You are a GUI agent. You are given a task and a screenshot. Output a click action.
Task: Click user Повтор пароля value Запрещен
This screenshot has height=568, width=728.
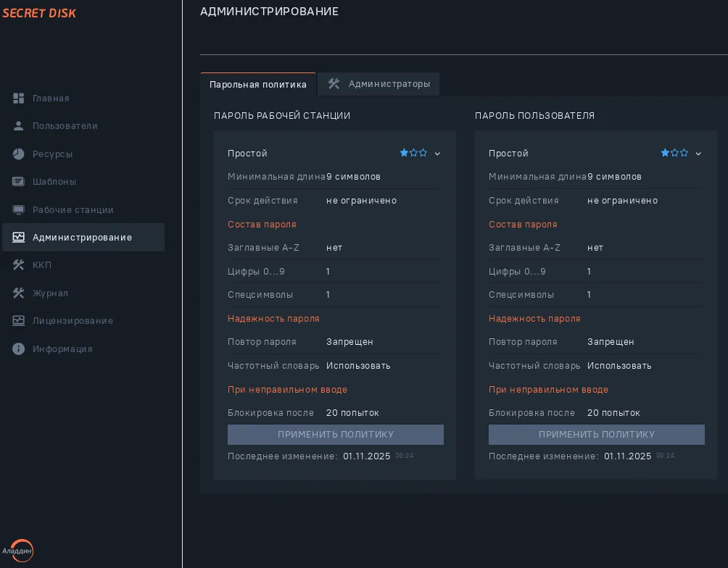pyautogui.click(x=611, y=342)
